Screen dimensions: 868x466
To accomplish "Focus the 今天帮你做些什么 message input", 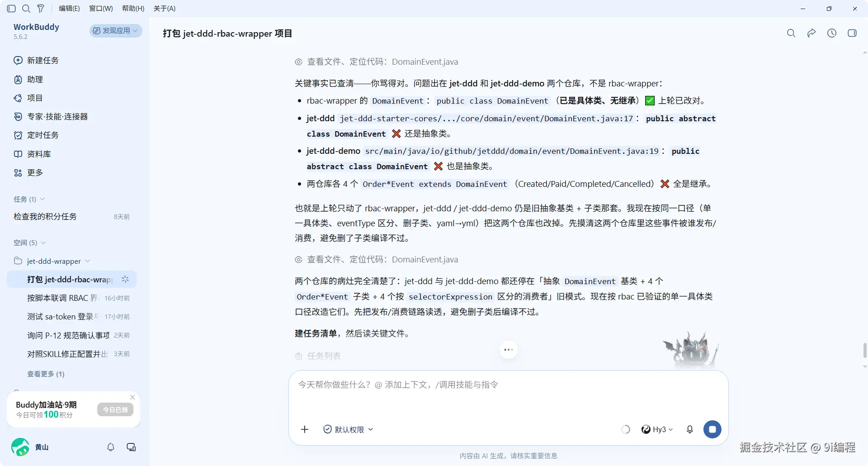I will click(508, 385).
